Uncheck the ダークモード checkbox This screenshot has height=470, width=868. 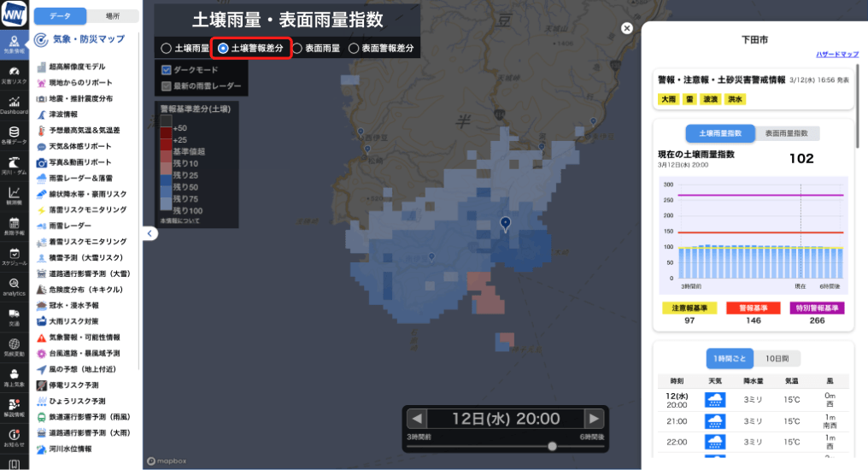click(x=167, y=69)
